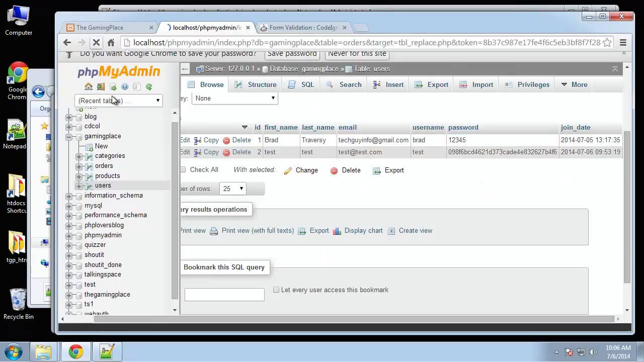Image resolution: width=644 pixels, height=362 pixels.
Task: Expand the cdcol database node
Action: click(x=69, y=126)
